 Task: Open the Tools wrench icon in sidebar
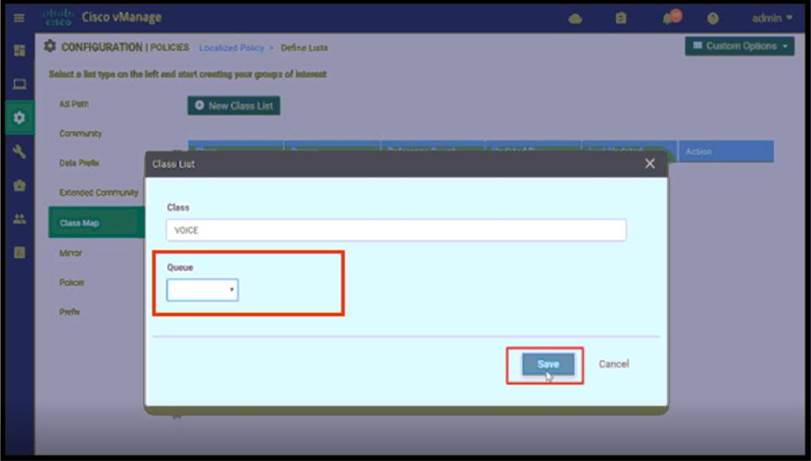tap(18, 152)
